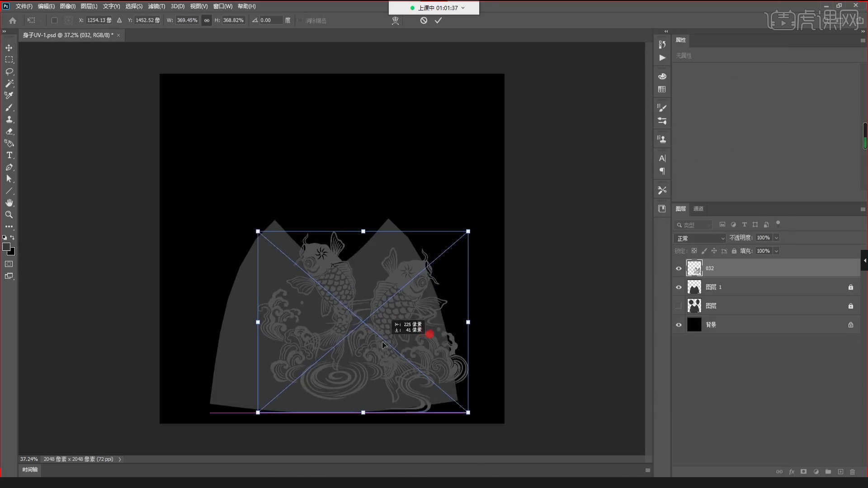Swap foreground and background colors
868x488 pixels.
(12, 237)
